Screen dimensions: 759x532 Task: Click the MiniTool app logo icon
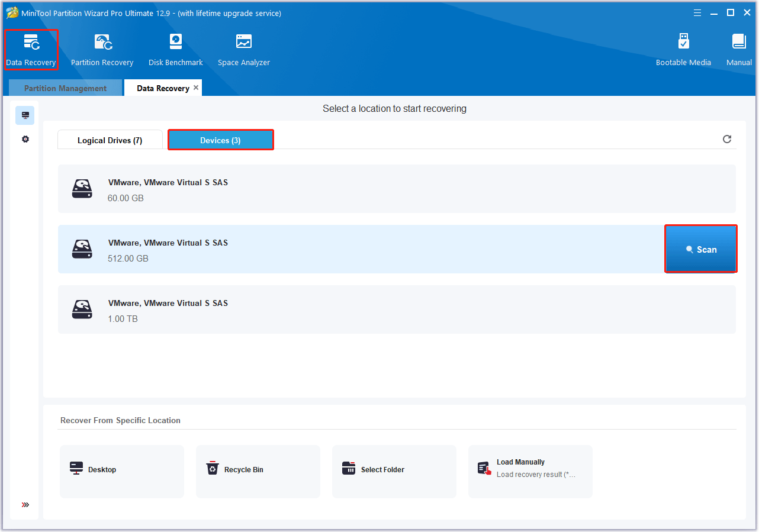point(12,12)
